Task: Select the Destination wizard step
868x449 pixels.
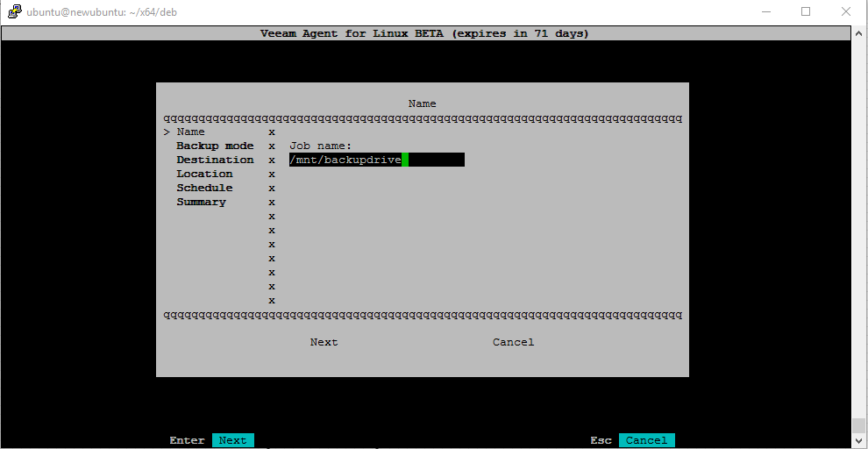Action: tap(215, 160)
